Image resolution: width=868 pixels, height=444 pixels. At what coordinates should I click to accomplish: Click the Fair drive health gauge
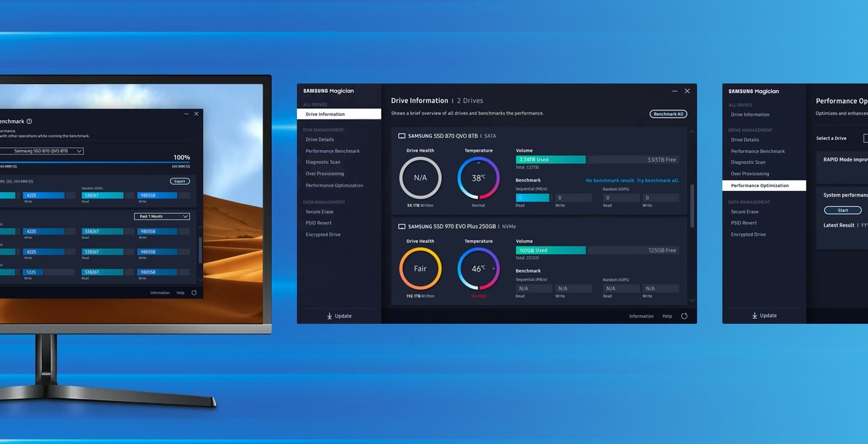420,268
